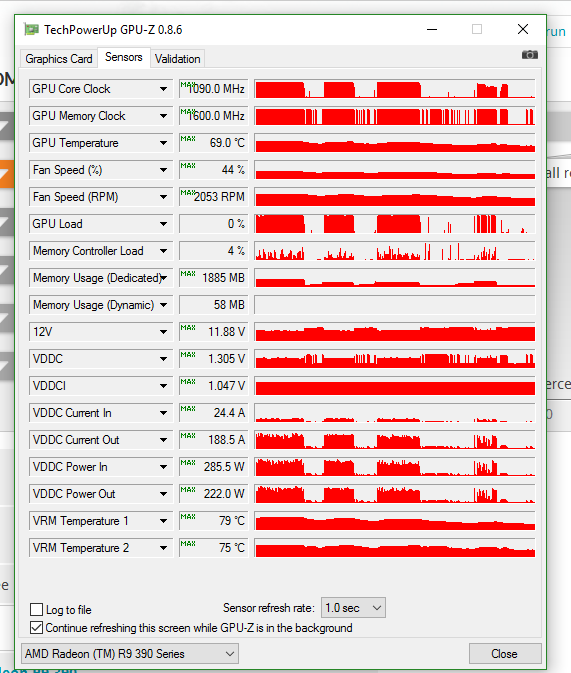
Task: Click the VDDC Power In history graph
Action: pyautogui.click(x=395, y=467)
